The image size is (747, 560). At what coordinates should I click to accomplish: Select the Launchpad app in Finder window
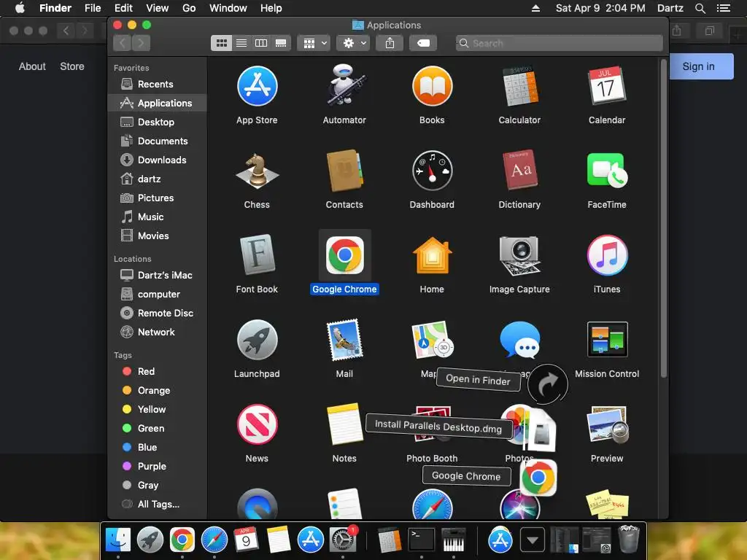point(257,340)
